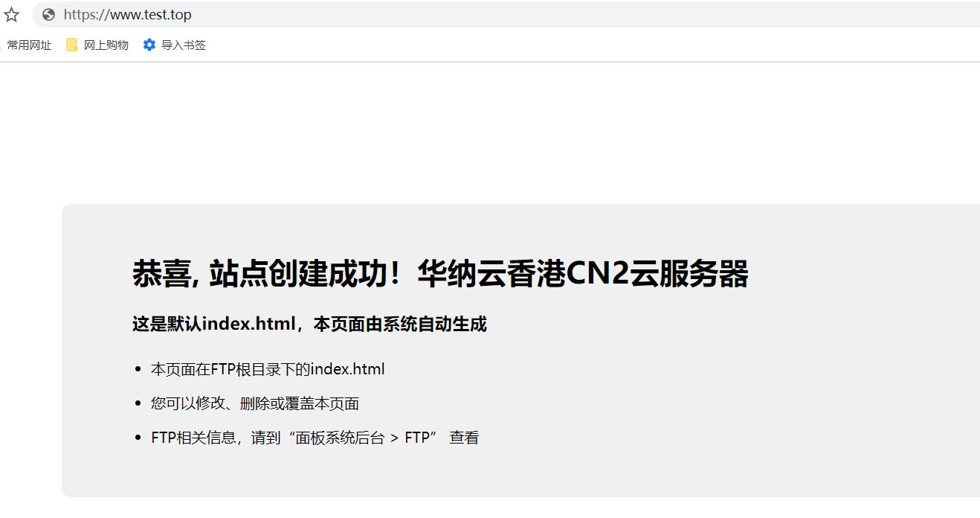The image size is (980, 518).
Task: Click the bullet dot before FTP相关信息
Action: 138,438
